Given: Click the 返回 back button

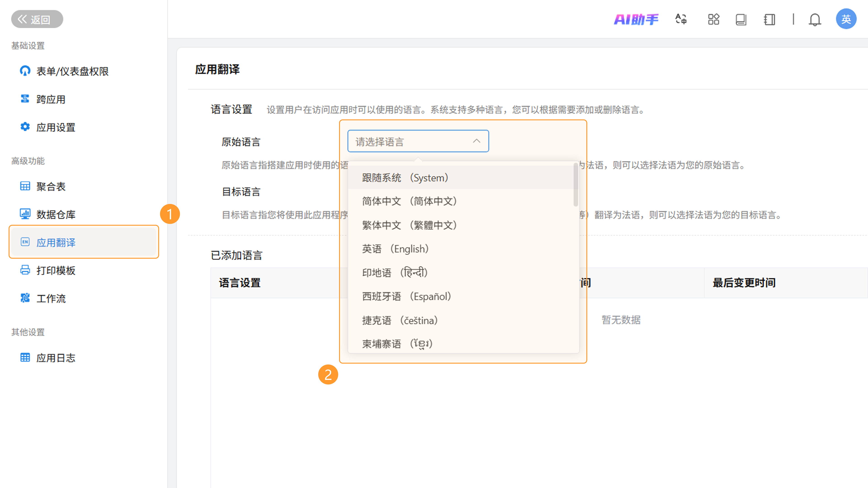Looking at the screenshot, I should [x=37, y=19].
